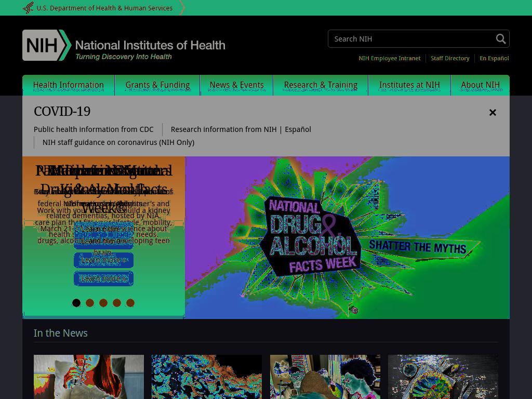The height and width of the screenshot is (399, 532).
Task: Open second news thumbnail with cell pattern
Action: 207,377
